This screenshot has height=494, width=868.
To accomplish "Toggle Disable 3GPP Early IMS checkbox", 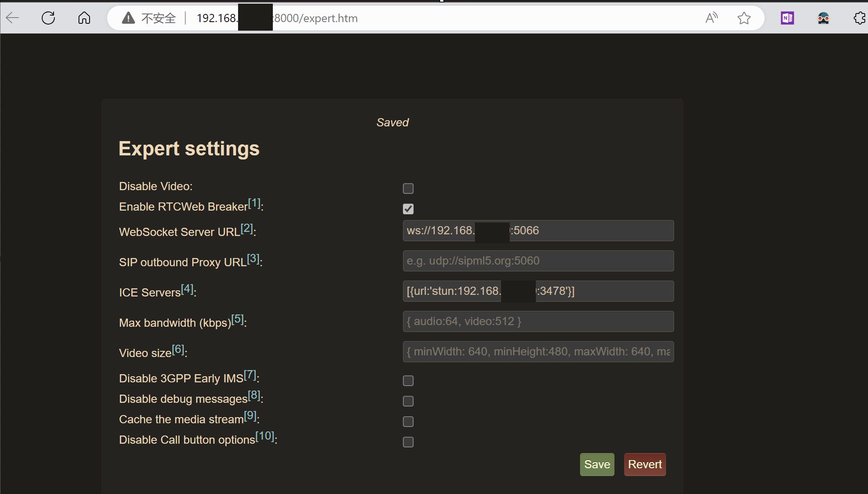I will coord(408,381).
